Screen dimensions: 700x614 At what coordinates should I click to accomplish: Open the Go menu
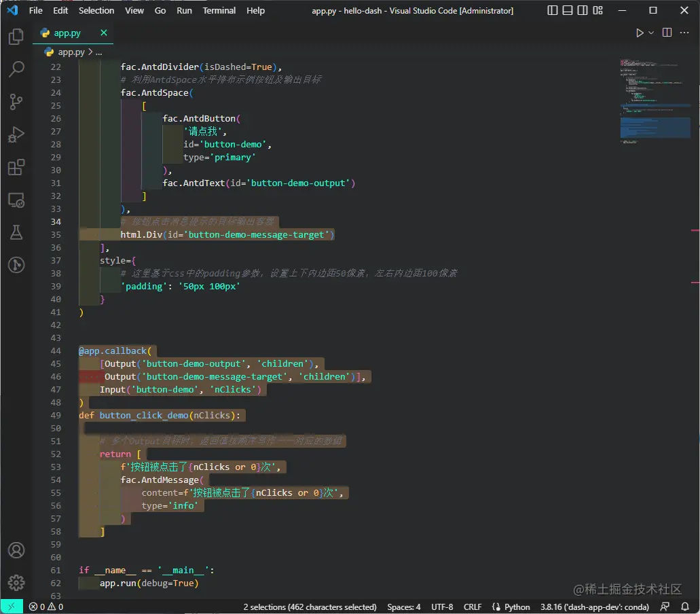pos(160,10)
